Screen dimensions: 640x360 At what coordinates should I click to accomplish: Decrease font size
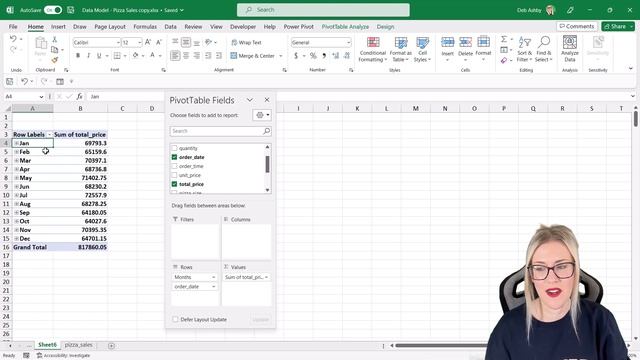[x=159, y=42]
